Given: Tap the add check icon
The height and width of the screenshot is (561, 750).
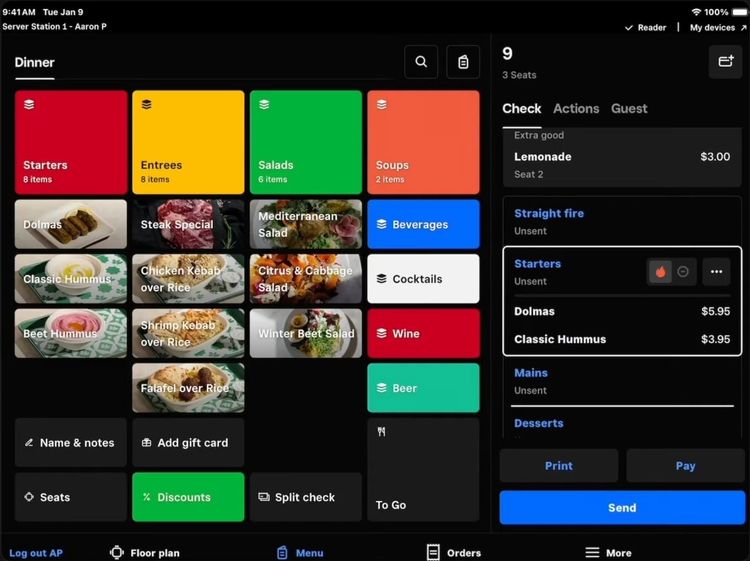Looking at the screenshot, I should point(725,62).
